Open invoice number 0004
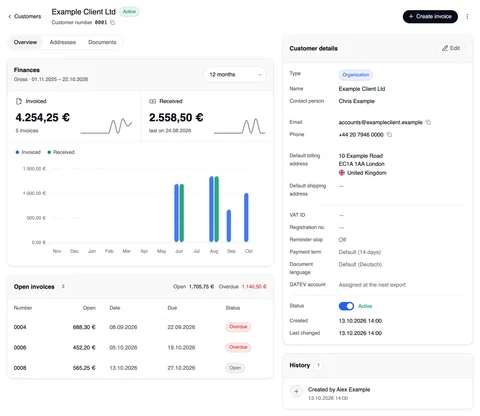 (x=20, y=327)
